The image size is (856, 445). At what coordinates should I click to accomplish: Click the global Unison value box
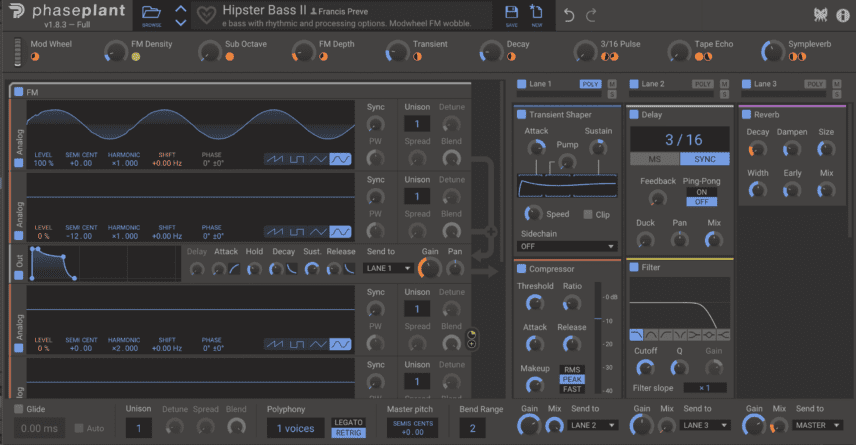[x=139, y=428]
